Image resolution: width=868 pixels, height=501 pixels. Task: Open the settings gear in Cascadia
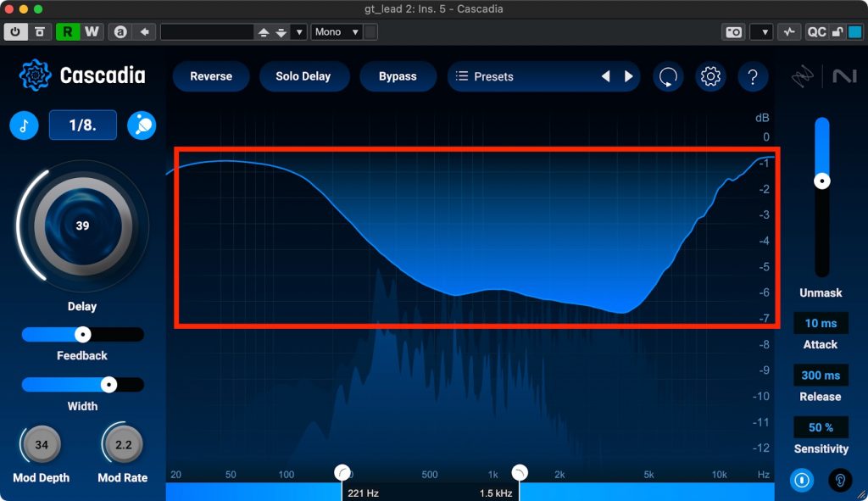(710, 76)
